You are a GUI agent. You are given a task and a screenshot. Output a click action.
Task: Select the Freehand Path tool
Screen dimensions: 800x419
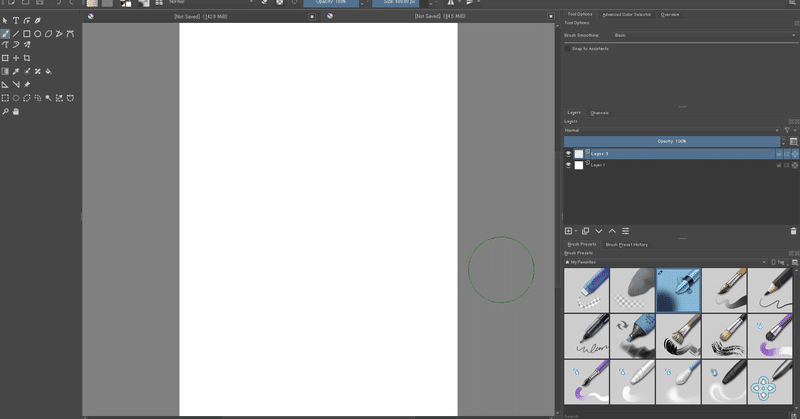[5, 45]
